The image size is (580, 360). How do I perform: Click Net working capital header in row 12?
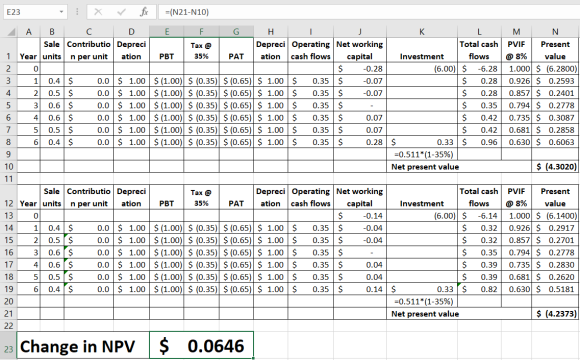360,197
